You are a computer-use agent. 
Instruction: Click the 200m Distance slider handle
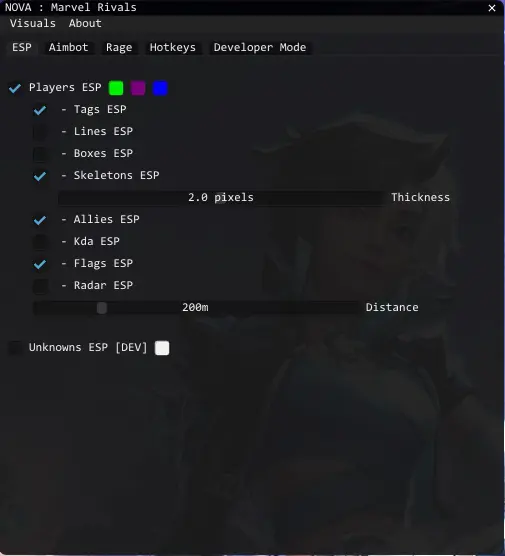click(102, 307)
